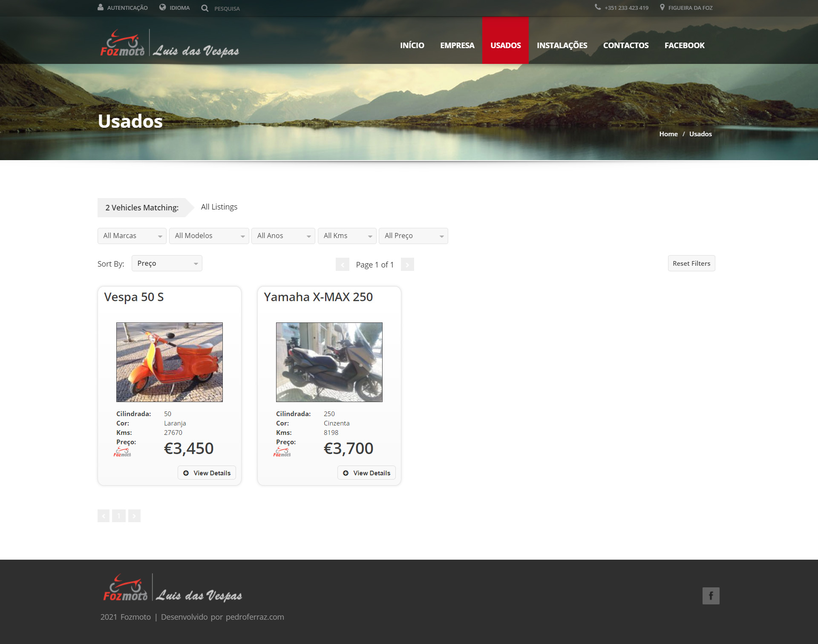Open the Instalações menu item
The width and height of the screenshot is (818, 644).
coord(562,45)
